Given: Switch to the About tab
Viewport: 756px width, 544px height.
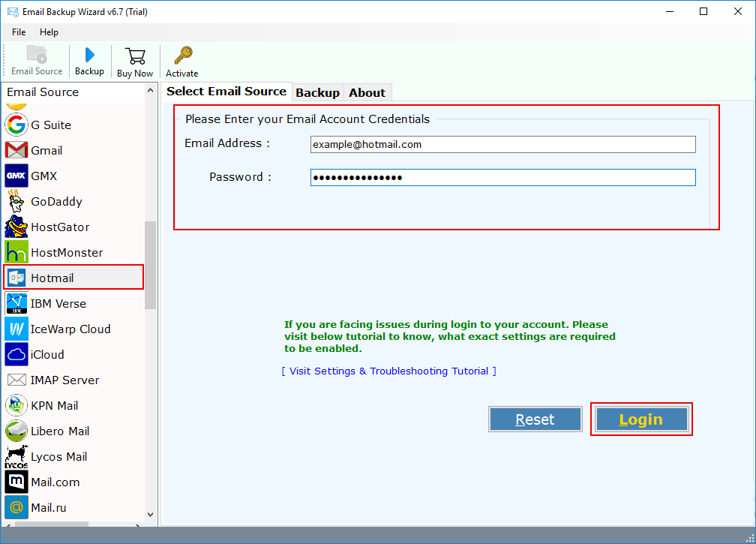Looking at the screenshot, I should coord(367,92).
